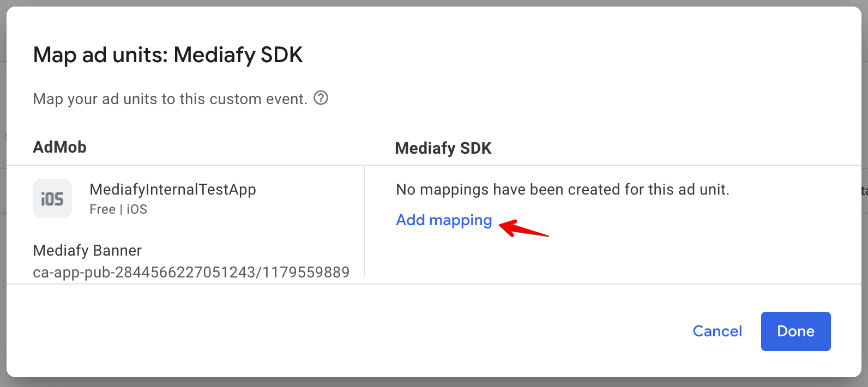868x387 pixels.
Task: Click the Mediafy SDK column header
Action: point(443,148)
